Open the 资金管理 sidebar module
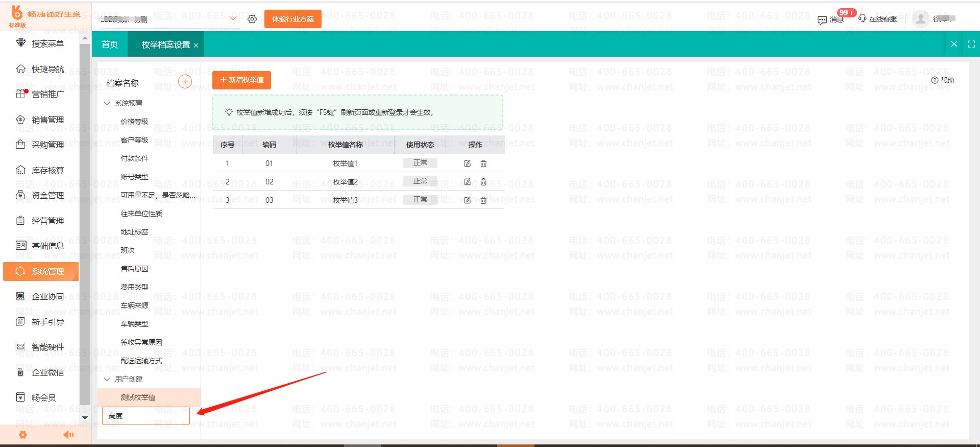The width and height of the screenshot is (980, 447). point(40,195)
